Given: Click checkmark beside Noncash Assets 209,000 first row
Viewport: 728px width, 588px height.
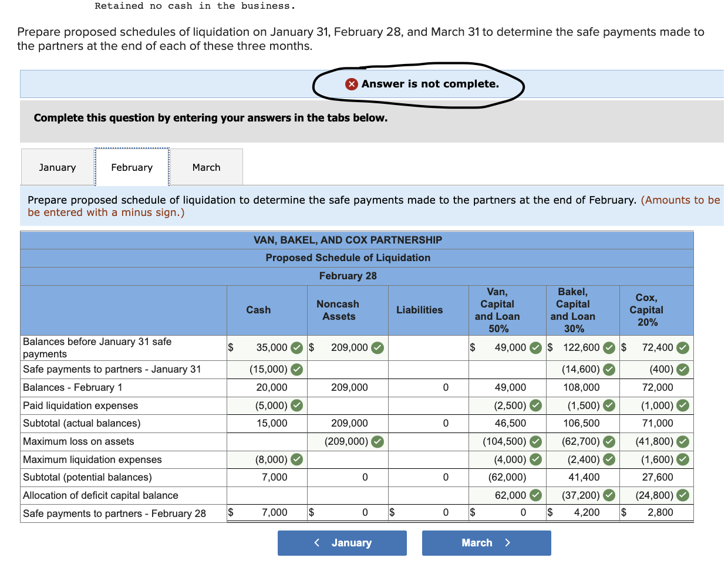Looking at the screenshot, I should [x=378, y=347].
